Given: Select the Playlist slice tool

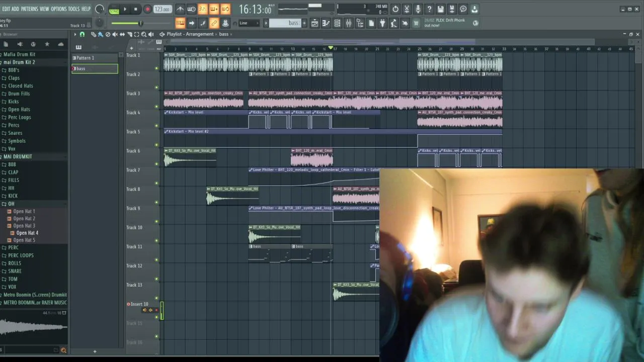Looking at the screenshot, I should pos(129,34).
